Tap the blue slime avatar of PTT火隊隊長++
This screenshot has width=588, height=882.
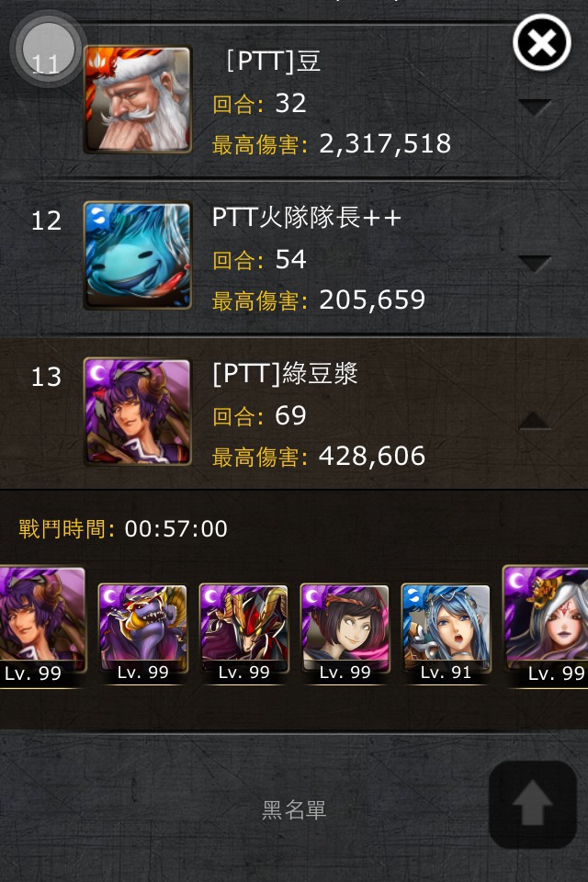pyautogui.click(x=137, y=255)
